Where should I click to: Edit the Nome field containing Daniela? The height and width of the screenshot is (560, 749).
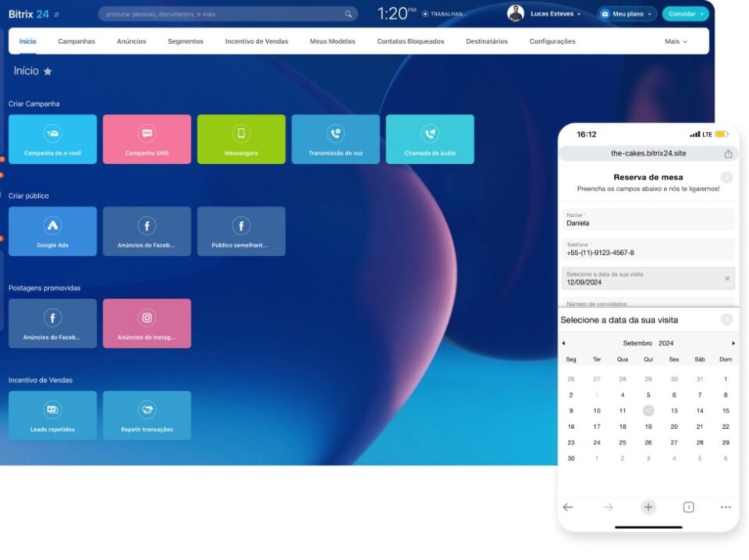[x=648, y=220]
